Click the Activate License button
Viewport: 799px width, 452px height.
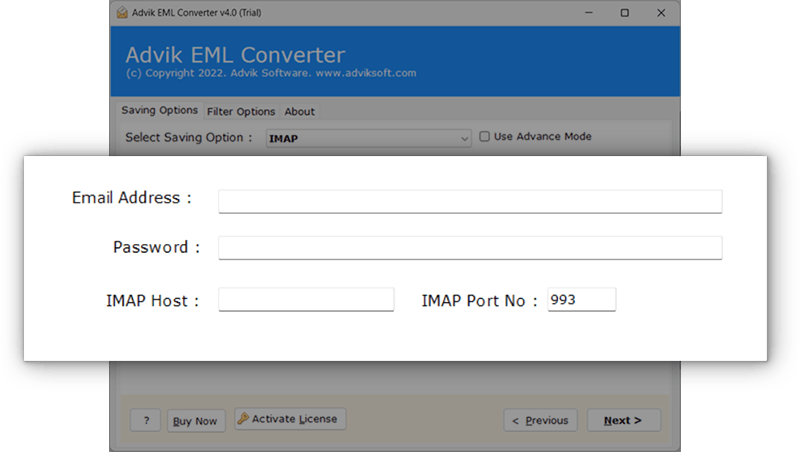click(x=290, y=419)
